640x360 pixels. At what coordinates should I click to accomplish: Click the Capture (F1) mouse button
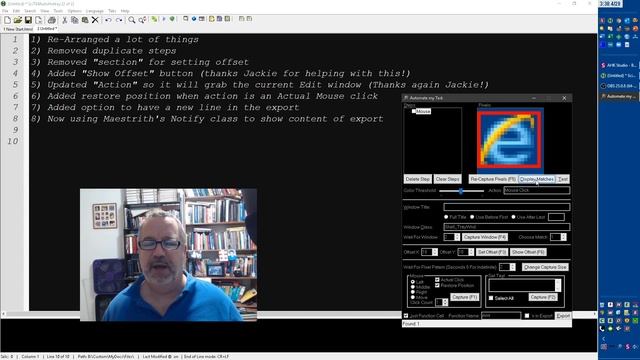point(464,297)
